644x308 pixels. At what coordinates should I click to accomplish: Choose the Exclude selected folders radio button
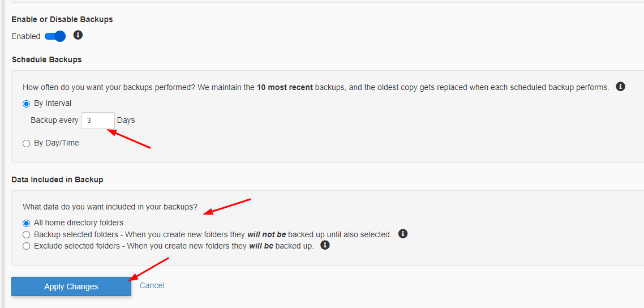(26, 246)
